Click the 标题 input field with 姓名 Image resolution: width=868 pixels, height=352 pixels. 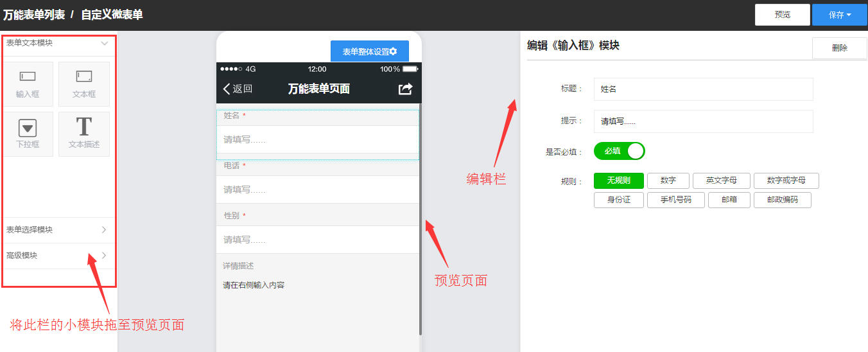tap(703, 89)
